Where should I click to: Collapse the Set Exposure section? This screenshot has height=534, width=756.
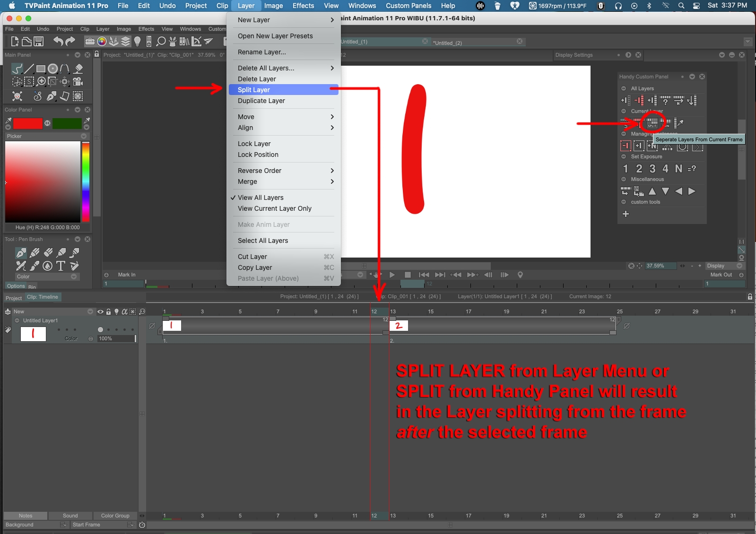click(624, 156)
